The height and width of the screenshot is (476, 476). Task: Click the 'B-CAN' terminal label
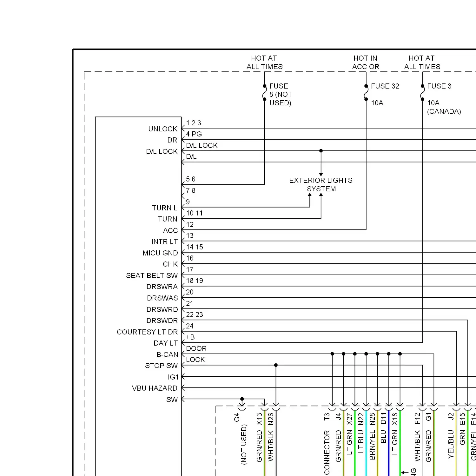[167, 354]
